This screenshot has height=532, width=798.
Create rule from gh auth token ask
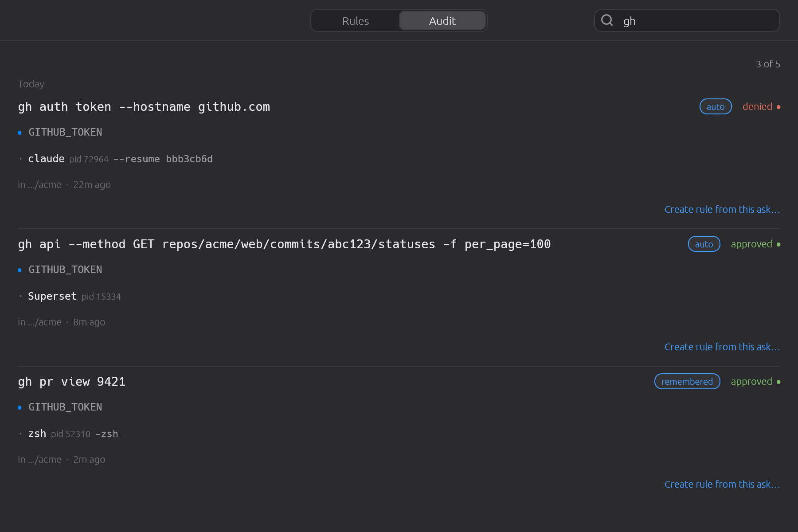722,209
